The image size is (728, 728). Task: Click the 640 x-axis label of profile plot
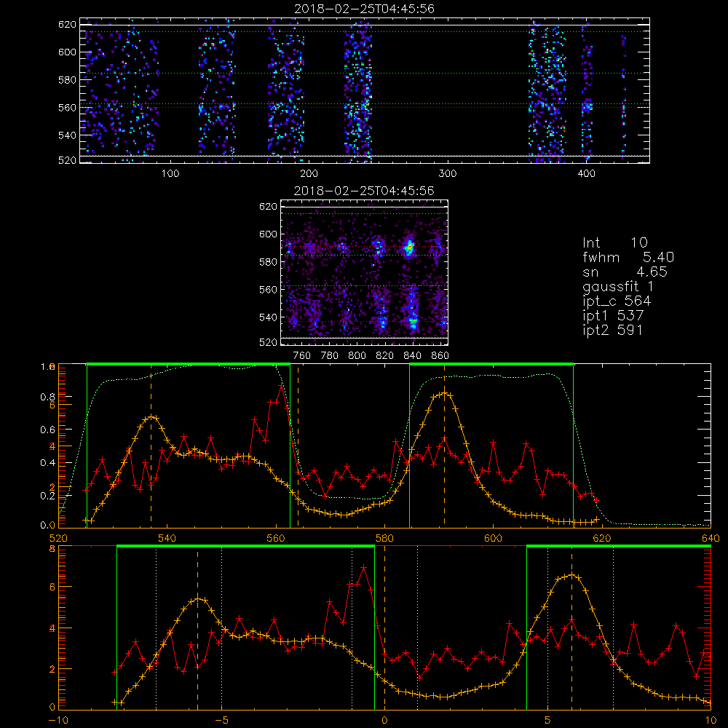click(x=711, y=539)
